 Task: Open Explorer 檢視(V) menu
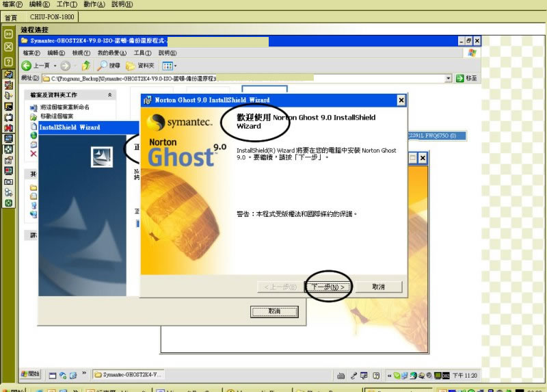81,53
